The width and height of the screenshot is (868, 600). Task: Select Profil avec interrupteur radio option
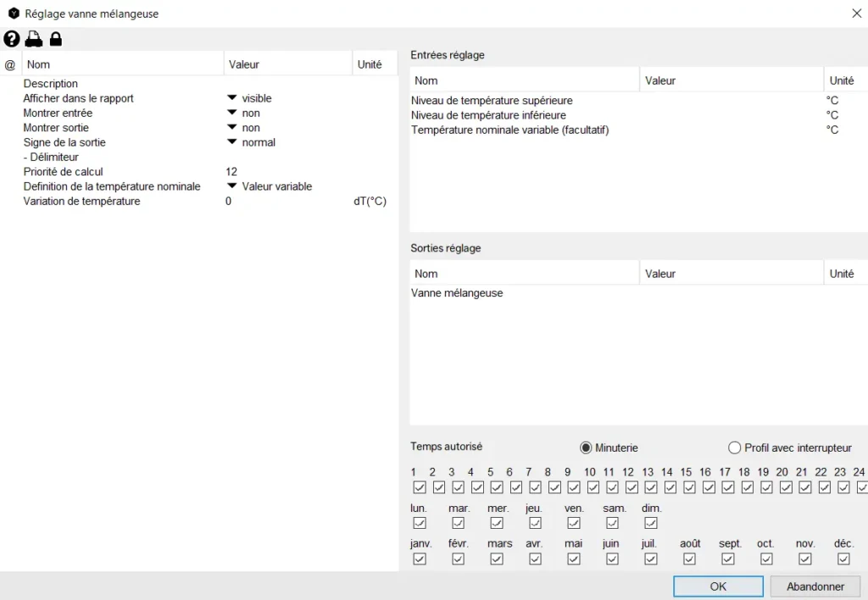(735, 447)
